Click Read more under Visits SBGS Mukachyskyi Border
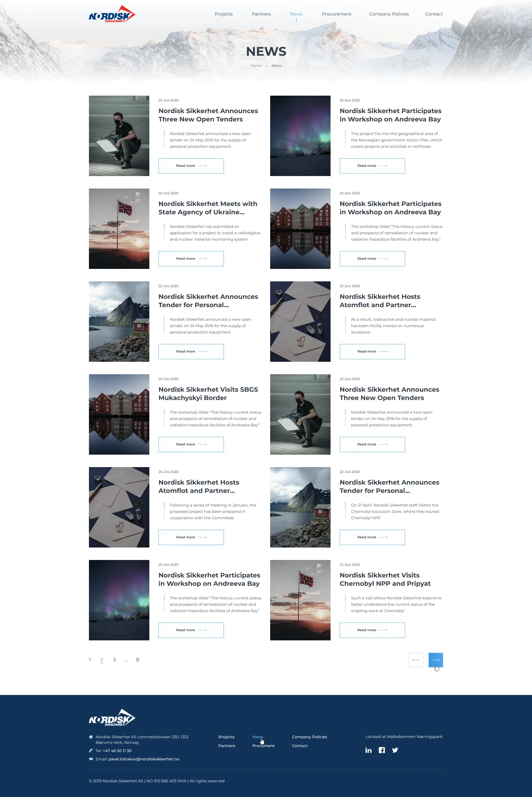 [191, 444]
